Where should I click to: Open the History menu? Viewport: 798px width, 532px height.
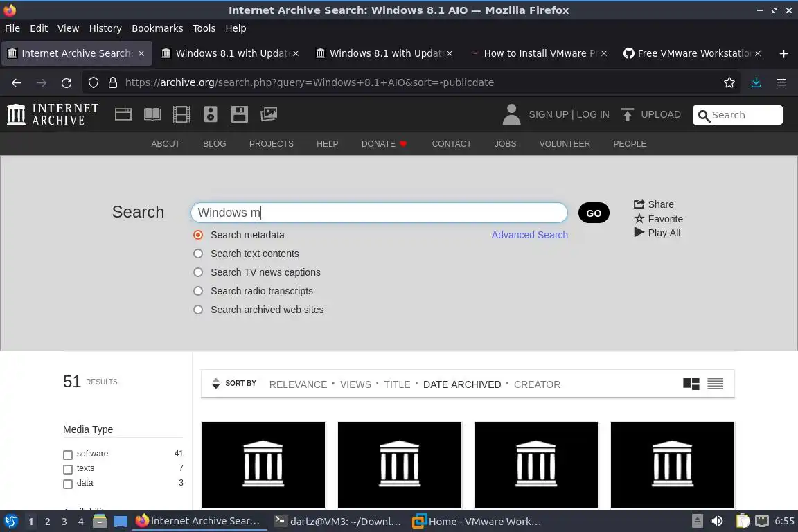tap(105, 28)
